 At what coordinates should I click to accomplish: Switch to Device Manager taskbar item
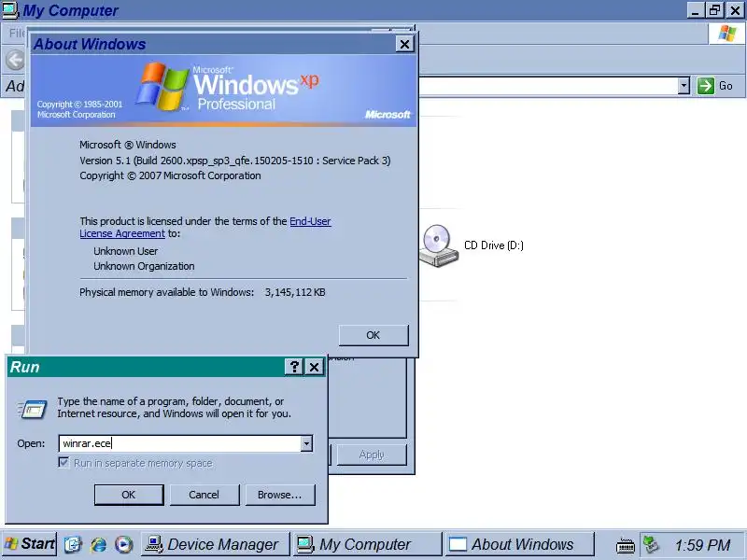tap(215, 544)
